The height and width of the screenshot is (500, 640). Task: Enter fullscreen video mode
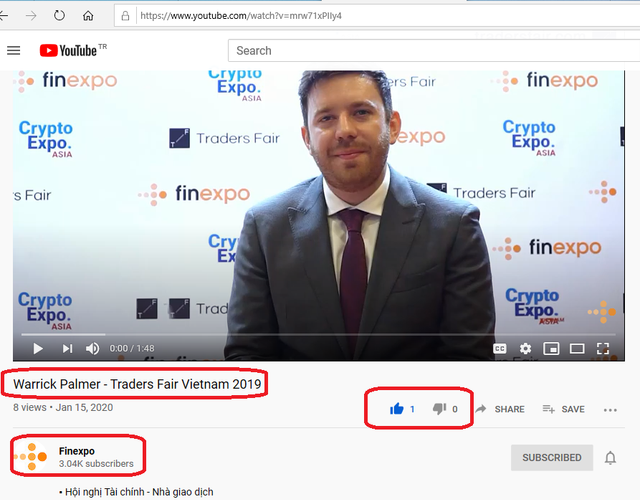[x=603, y=349]
